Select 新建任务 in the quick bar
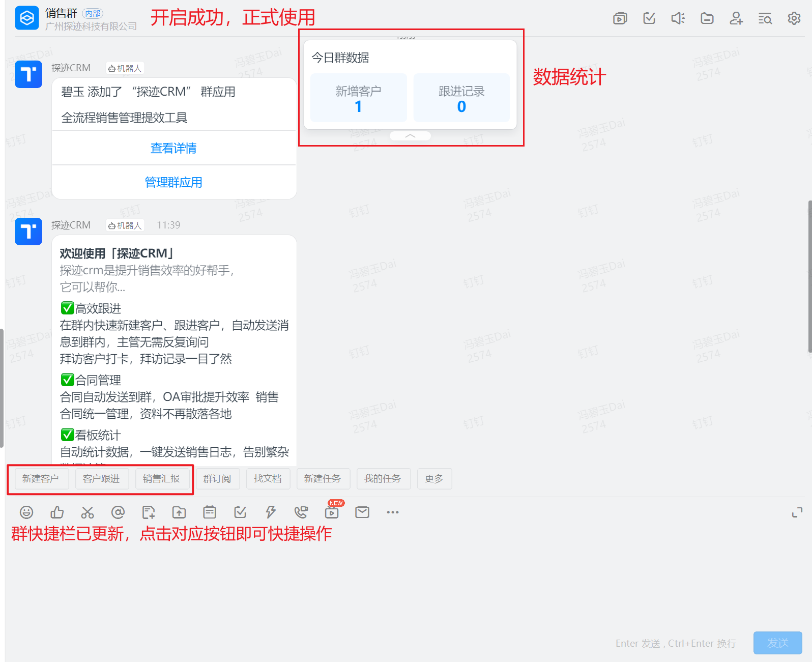812x662 pixels. [323, 479]
